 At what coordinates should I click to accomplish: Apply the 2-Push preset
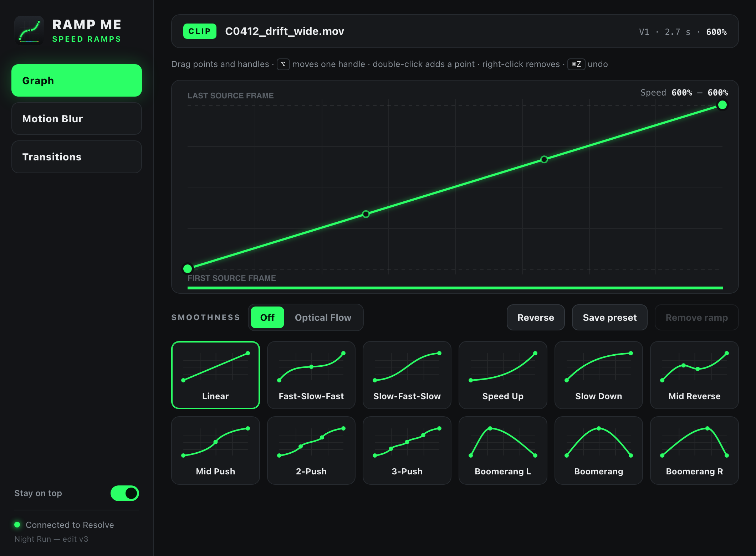311,451
